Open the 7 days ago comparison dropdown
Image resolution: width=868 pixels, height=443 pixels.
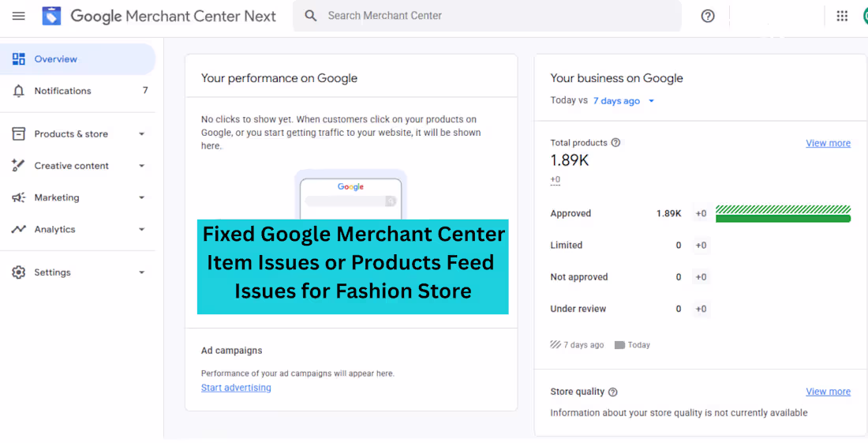[624, 101]
